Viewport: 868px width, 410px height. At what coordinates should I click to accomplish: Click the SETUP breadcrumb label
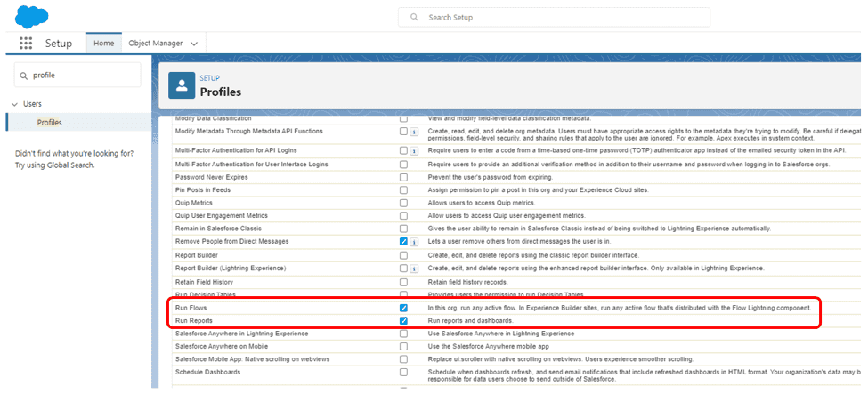click(x=210, y=78)
